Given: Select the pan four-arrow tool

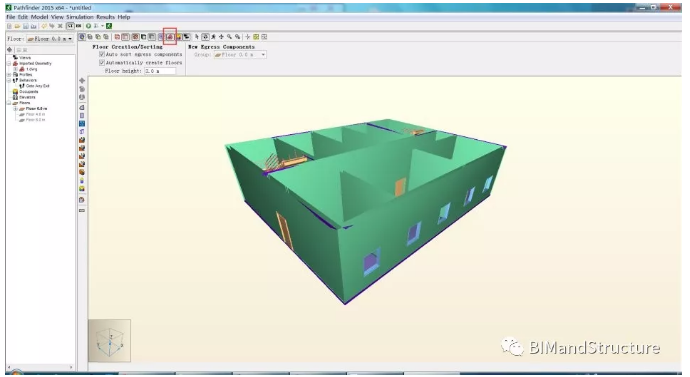Looking at the screenshot, I should click(x=221, y=37).
